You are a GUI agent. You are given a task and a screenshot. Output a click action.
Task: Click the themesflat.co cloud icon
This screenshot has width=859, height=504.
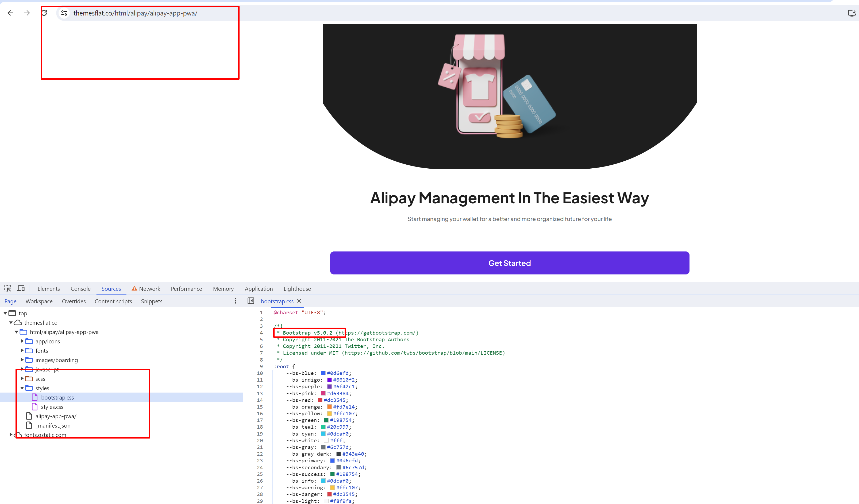(x=18, y=322)
